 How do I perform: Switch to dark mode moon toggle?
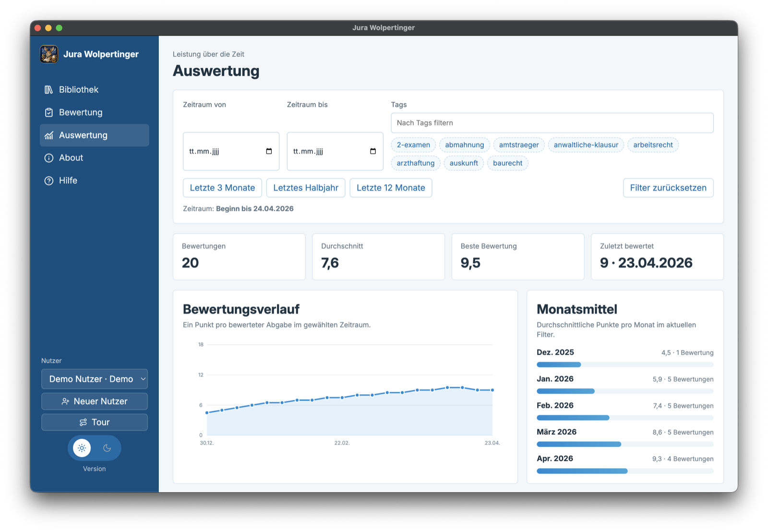coord(107,448)
